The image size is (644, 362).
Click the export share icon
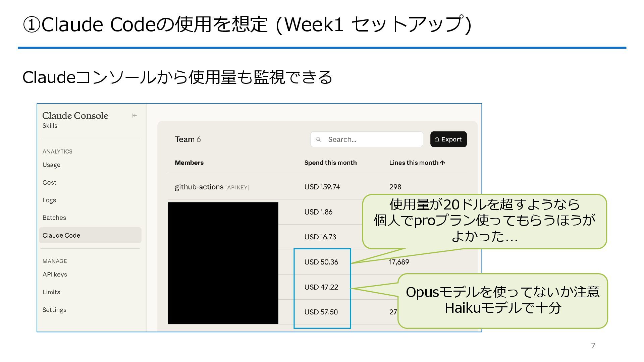tap(437, 139)
